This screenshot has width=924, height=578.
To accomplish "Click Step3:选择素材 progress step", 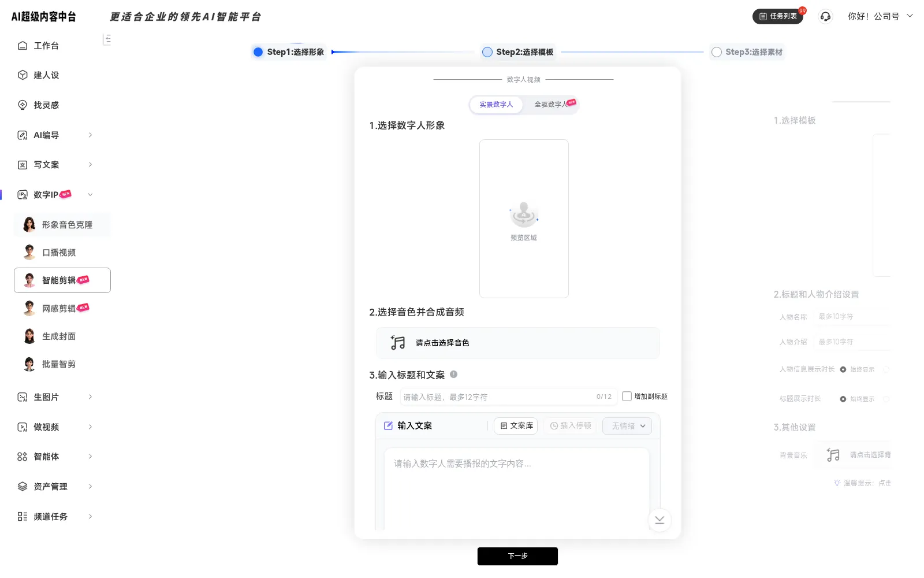I will click(747, 52).
